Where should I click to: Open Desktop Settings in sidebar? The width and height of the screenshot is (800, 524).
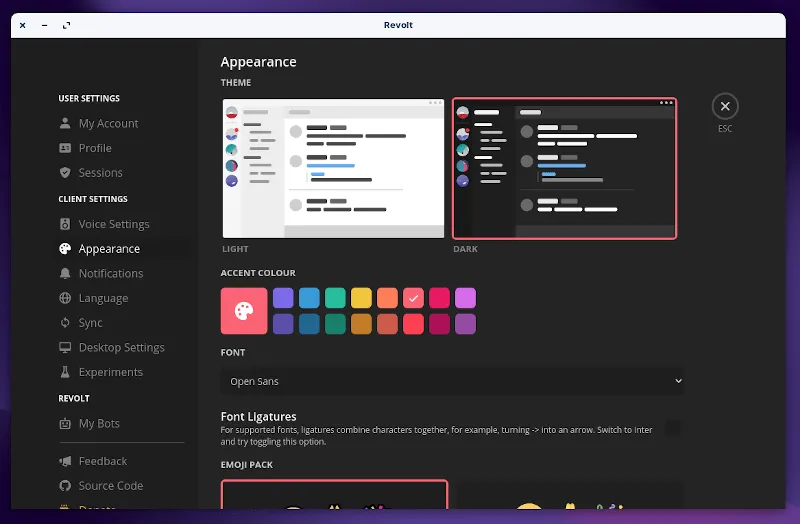point(121,348)
